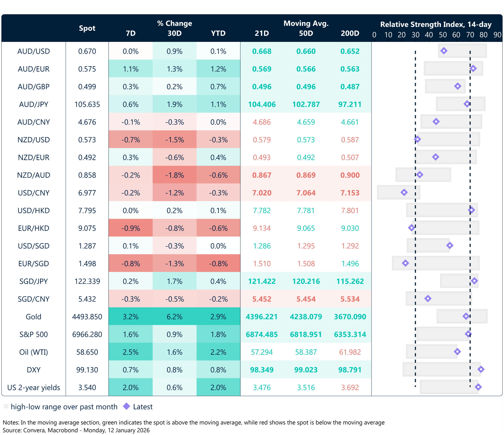Click the AUD/USD RSI diamond marker
504x435 pixels.
pos(444,51)
